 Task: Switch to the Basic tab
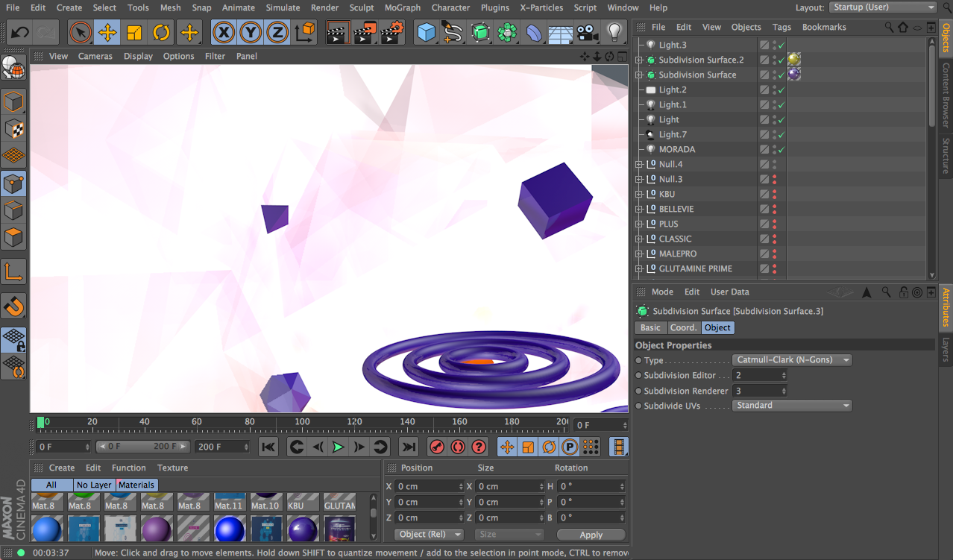pyautogui.click(x=650, y=328)
